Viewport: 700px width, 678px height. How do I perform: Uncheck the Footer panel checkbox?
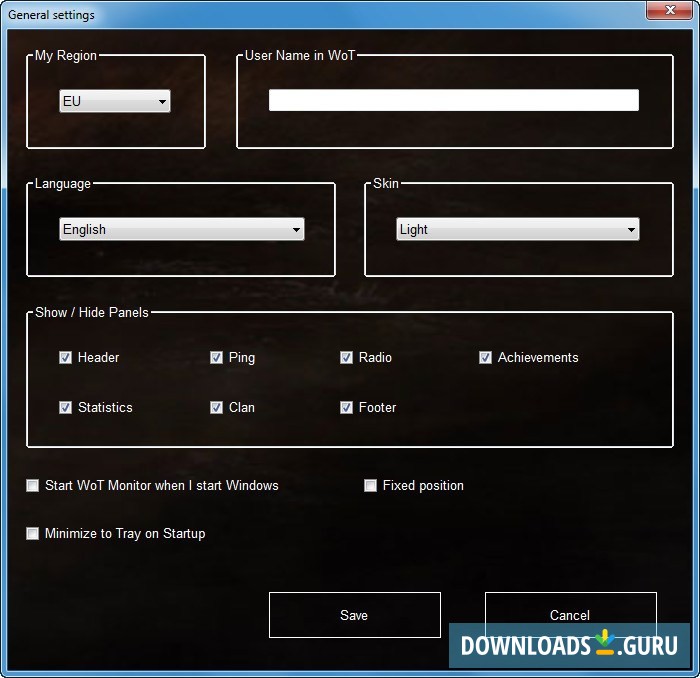pos(346,408)
